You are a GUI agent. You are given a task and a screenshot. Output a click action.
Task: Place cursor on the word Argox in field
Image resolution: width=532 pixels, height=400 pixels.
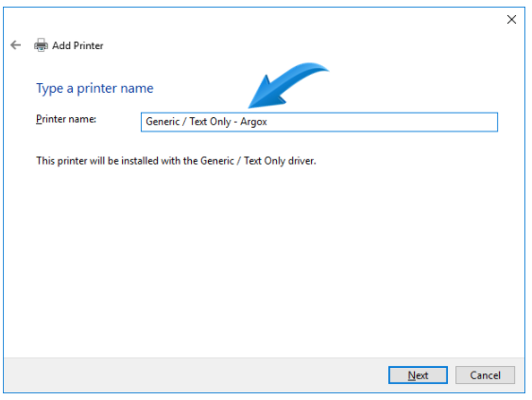[253, 122]
